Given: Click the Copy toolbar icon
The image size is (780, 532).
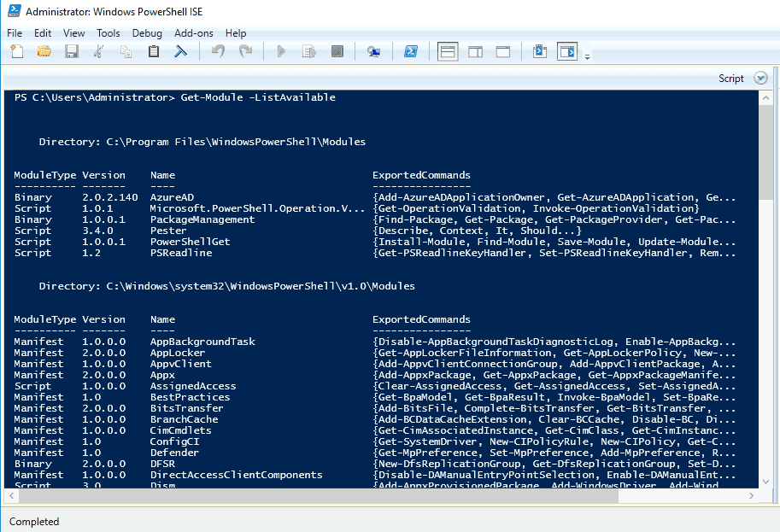Looking at the screenshot, I should coord(126,52).
